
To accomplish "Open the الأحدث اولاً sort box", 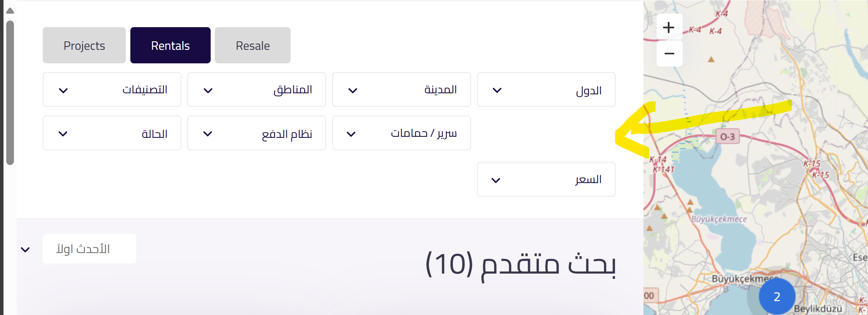I will coord(89,249).
